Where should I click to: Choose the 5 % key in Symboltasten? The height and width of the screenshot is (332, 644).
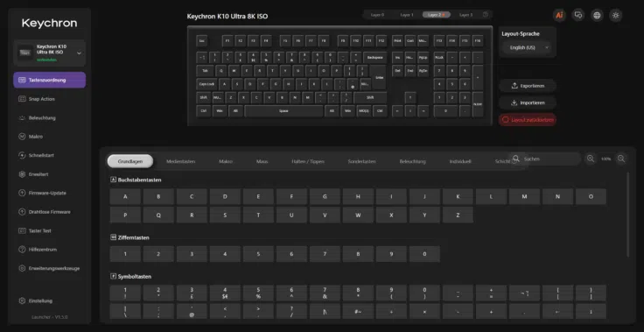click(258, 293)
